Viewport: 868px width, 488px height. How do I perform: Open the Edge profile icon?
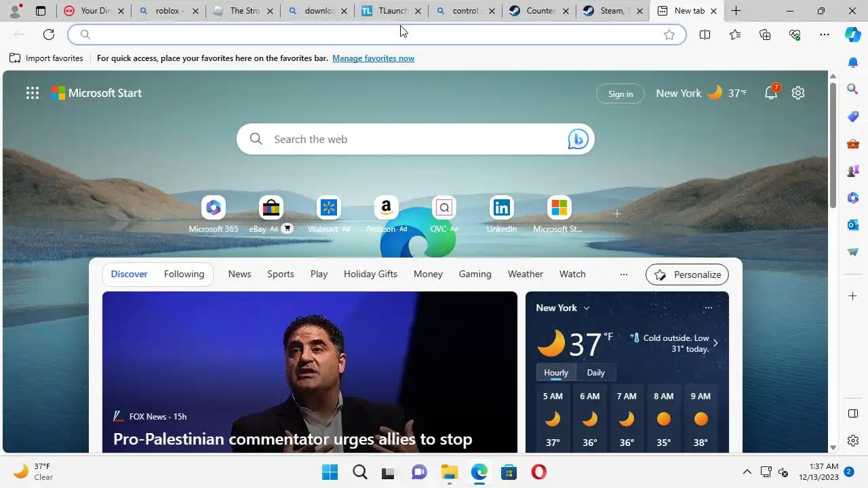pyautogui.click(x=14, y=11)
